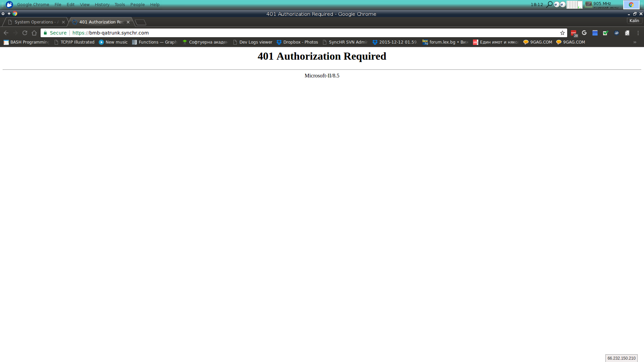The image size is (644, 362).
Task: Bookmark this page with the star
Action: [x=562, y=33]
